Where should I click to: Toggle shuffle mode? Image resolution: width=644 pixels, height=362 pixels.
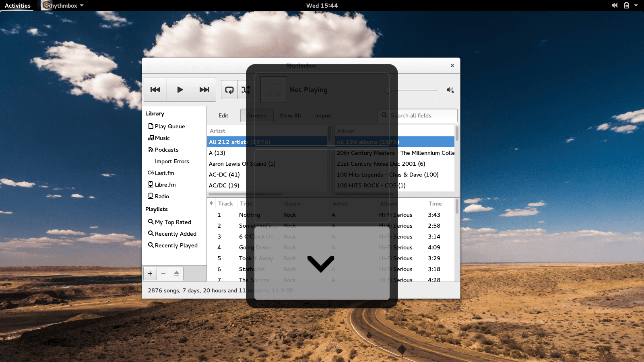(x=246, y=90)
